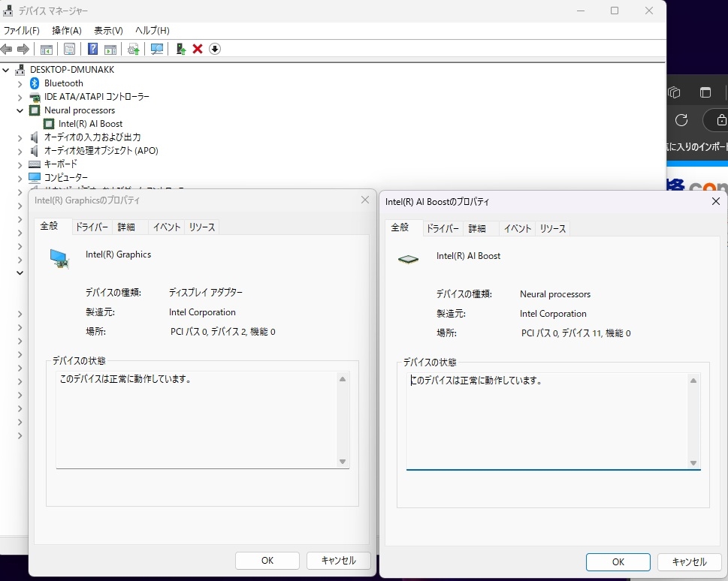Confirm with OK in Intel(R) AI Boost dialog
The image size is (728, 581).
point(618,562)
